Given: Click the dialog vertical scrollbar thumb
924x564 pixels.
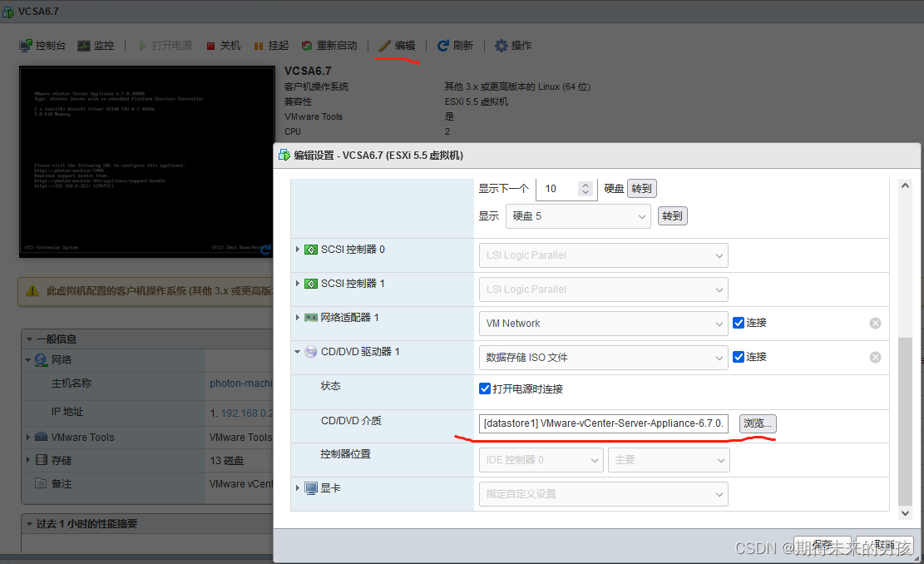Looking at the screenshot, I should coord(905,422).
